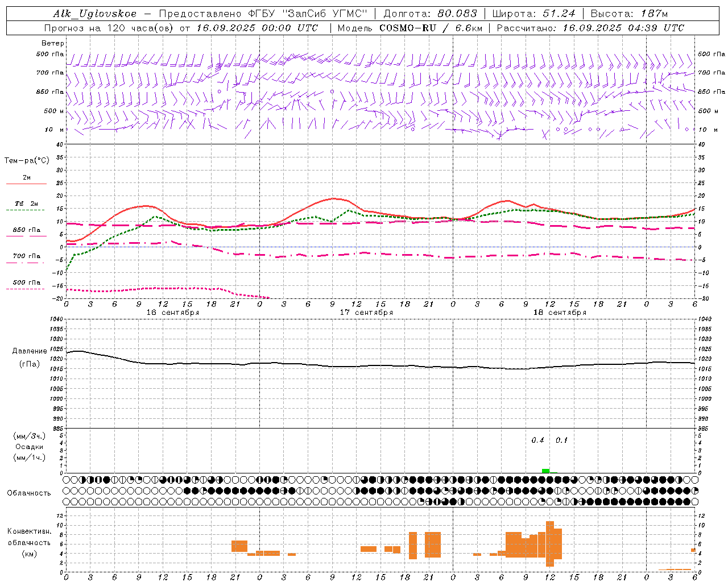The image size is (728, 582).
Task: Select the provider text ФГБУ "ЗапСиб УГМС"
Action: [x=308, y=14]
